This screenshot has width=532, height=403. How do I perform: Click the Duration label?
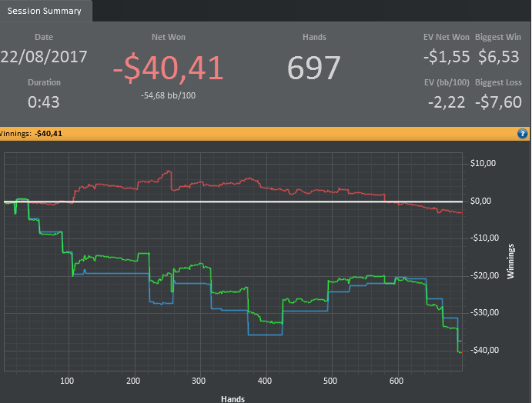point(44,82)
